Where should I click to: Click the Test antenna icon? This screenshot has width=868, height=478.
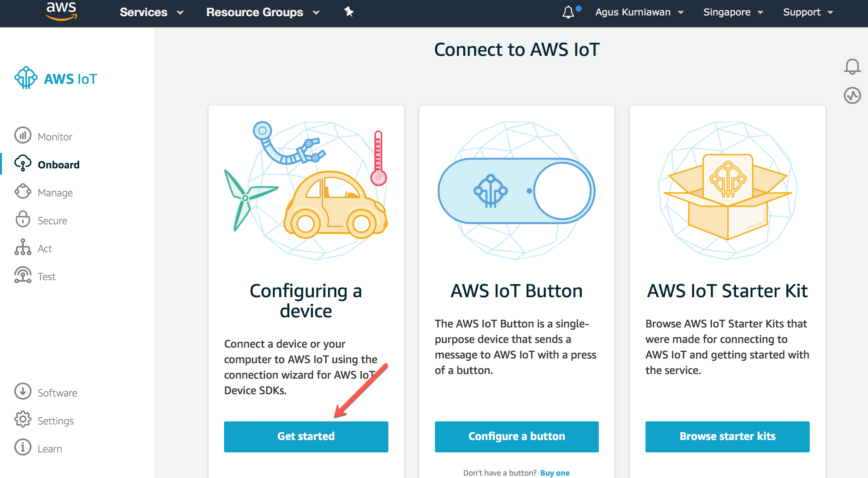click(x=23, y=275)
